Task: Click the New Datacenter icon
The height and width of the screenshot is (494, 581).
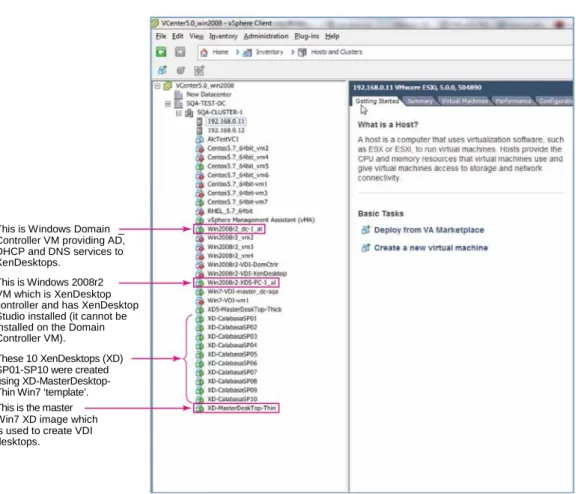Action: (179, 95)
